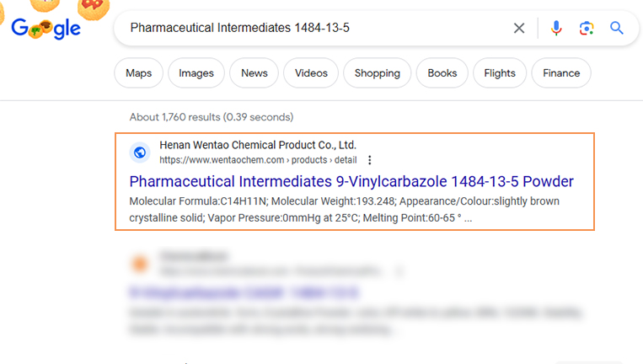Viewport: 643px width, 364px height.
Task: Switch to the Maps tab
Action: pos(138,73)
